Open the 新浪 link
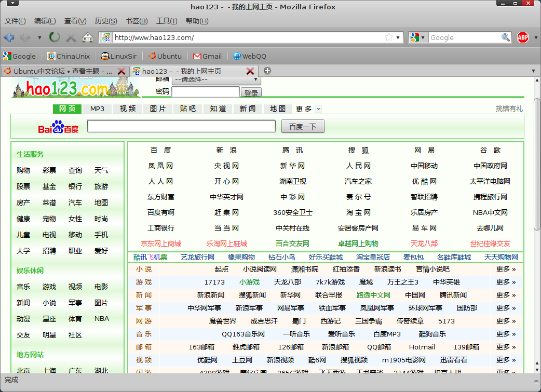Image resolution: width=541 pixels, height=392 pixels. pos(227,150)
